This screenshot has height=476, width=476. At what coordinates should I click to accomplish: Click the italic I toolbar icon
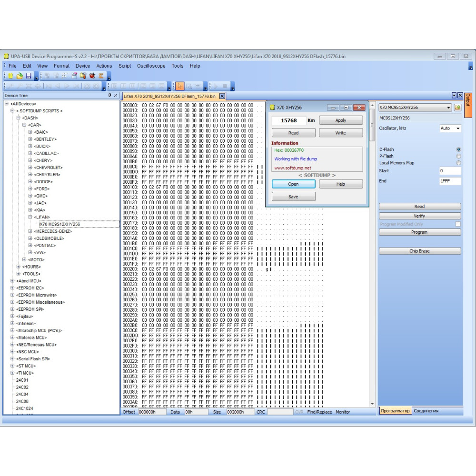coord(124,86)
